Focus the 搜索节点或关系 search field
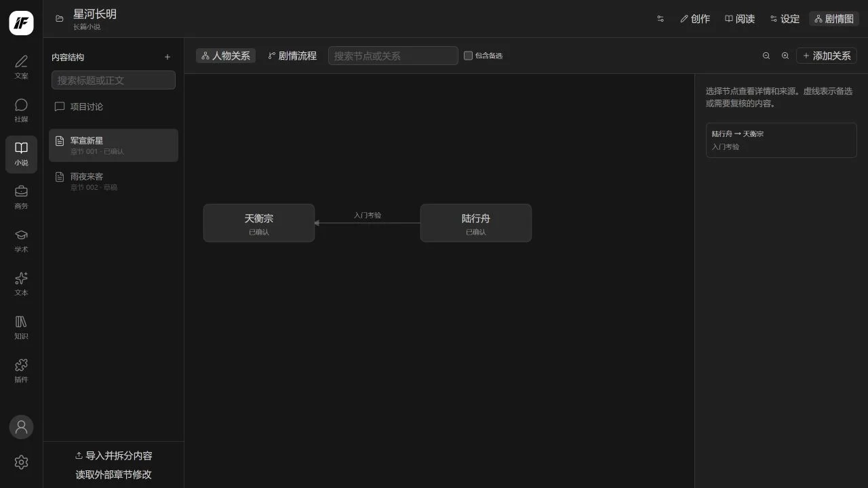Viewport: 868px width, 488px height. tap(393, 56)
